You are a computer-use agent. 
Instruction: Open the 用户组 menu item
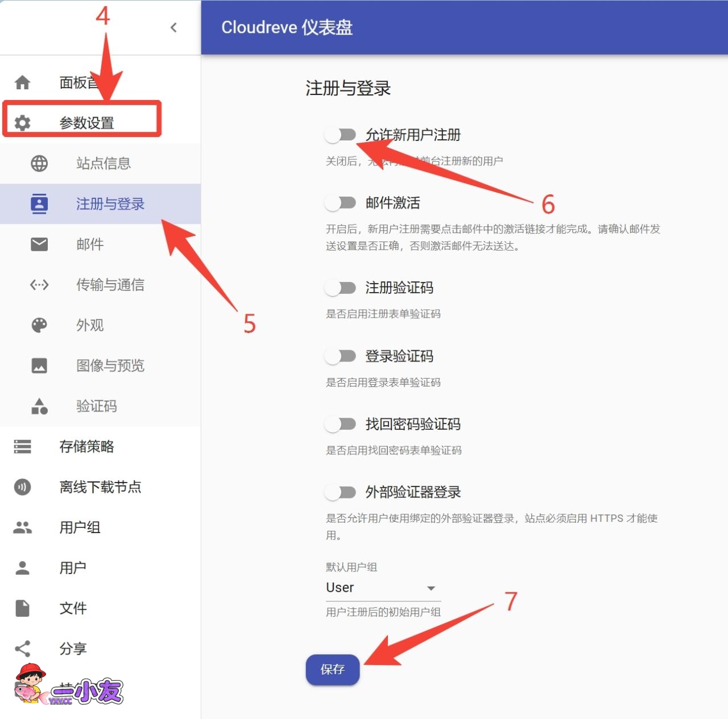pos(80,527)
